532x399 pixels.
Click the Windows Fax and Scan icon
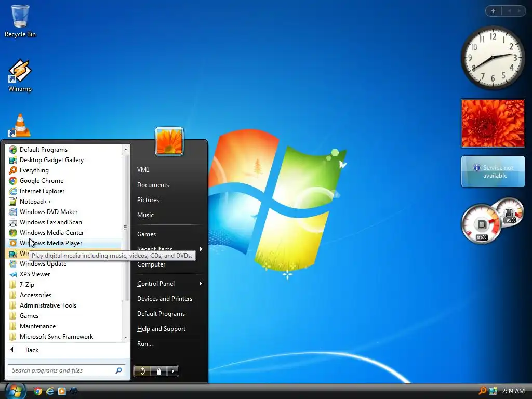click(13, 222)
